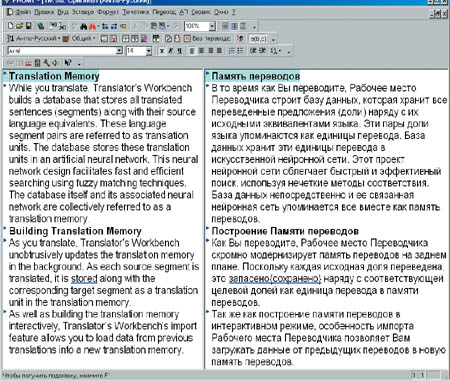This screenshot has height=381, width=450.
Task: Open the Формат menu
Action: (x=108, y=12)
